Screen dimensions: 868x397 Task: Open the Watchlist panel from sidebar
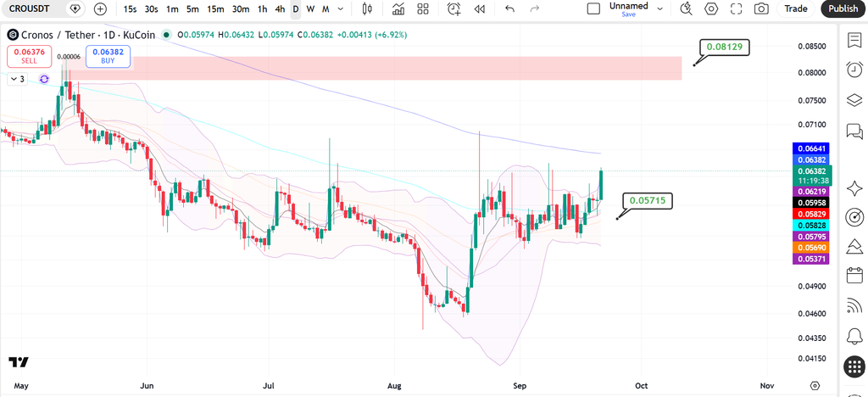point(854,40)
